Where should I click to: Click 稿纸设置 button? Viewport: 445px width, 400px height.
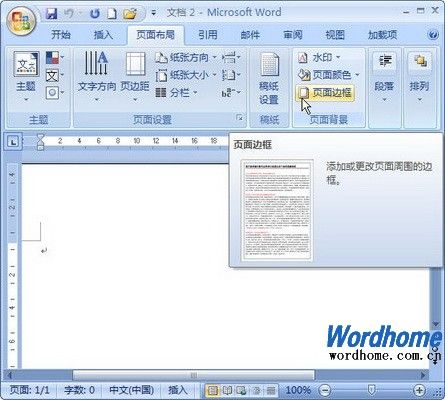point(269,79)
